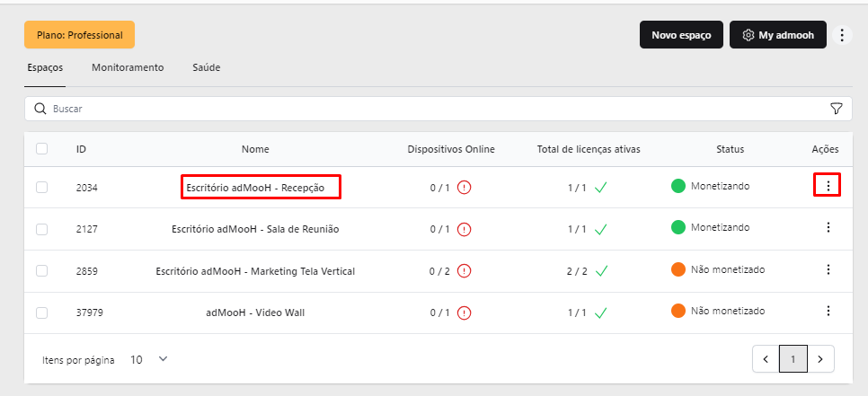Click license checkmark for ID 2034
868x396 pixels.
600,188
